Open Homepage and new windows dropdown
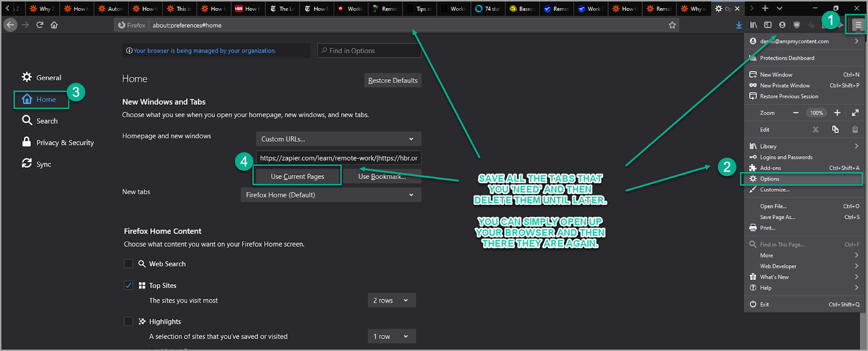 coord(339,139)
